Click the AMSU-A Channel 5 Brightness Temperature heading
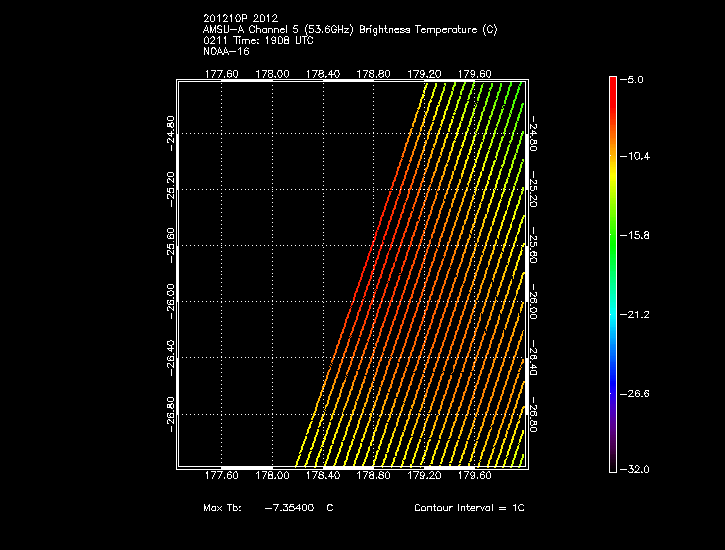 point(349,30)
